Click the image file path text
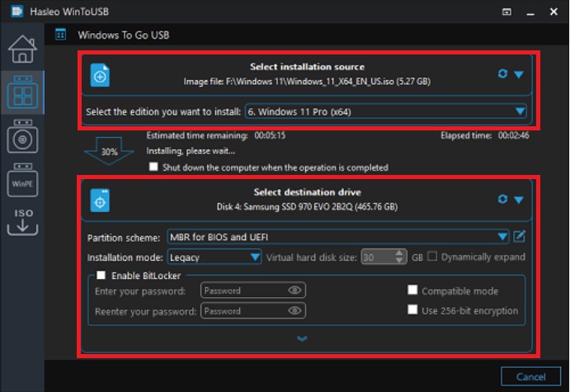570x392 pixels. tap(307, 81)
